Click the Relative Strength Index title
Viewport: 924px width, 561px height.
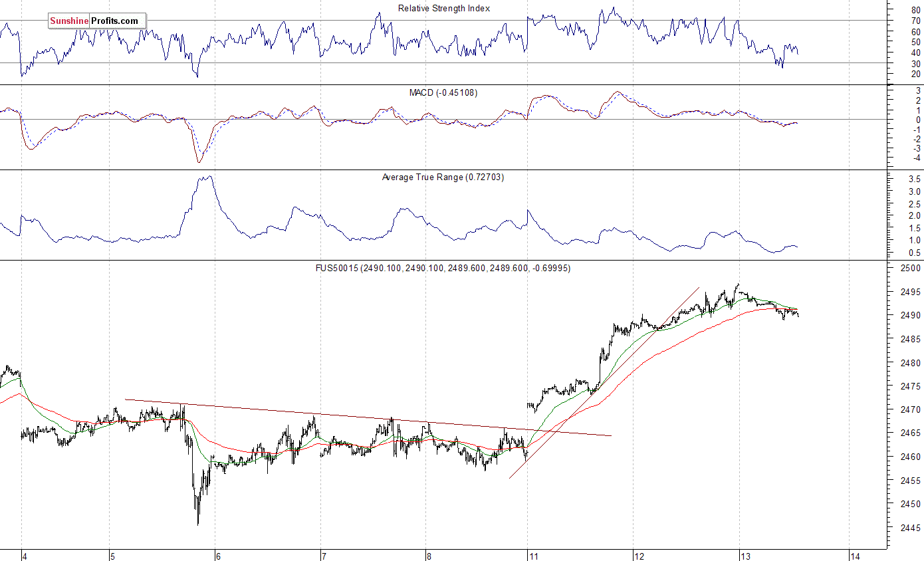click(444, 8)
